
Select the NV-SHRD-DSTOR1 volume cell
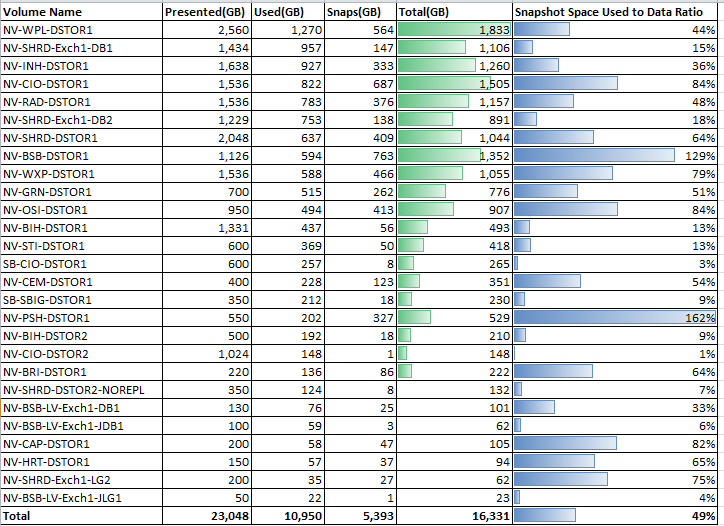point(82,138)
